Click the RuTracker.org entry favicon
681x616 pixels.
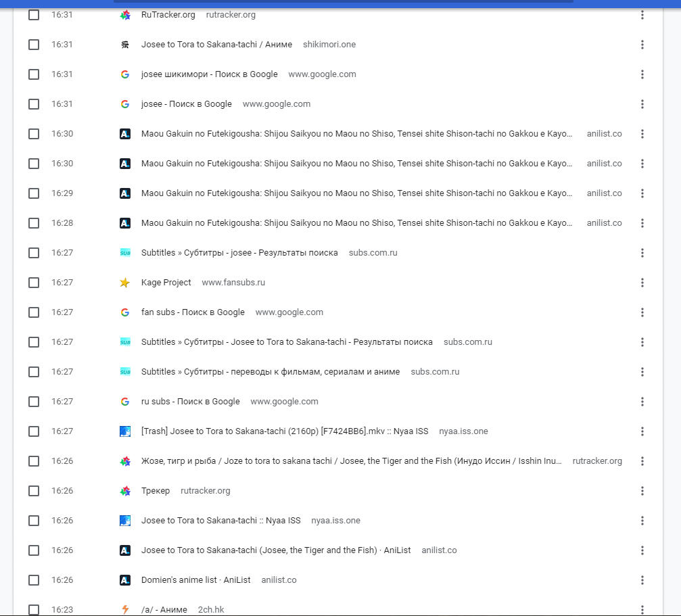tap(125, 15)
